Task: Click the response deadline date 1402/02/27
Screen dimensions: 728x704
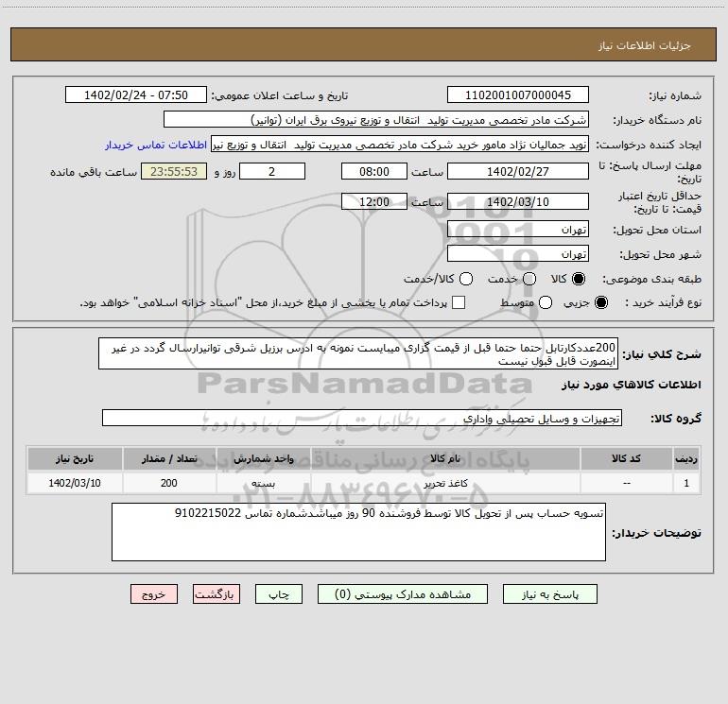Action: tap(518, 171)
